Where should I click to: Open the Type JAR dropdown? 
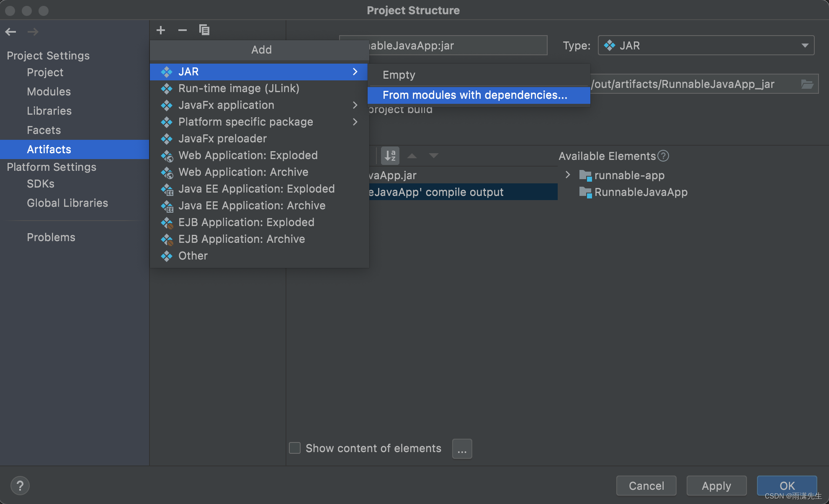click(706, 46)
